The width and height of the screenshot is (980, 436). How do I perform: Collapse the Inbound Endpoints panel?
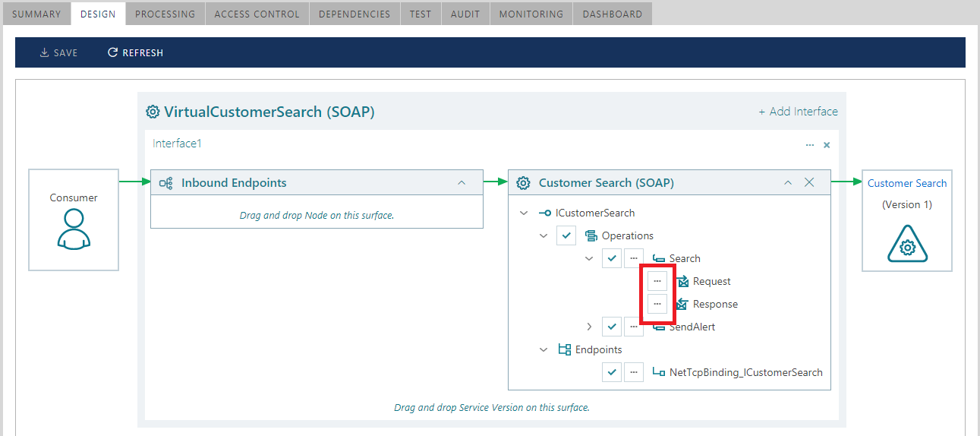(x=461, y=182)
